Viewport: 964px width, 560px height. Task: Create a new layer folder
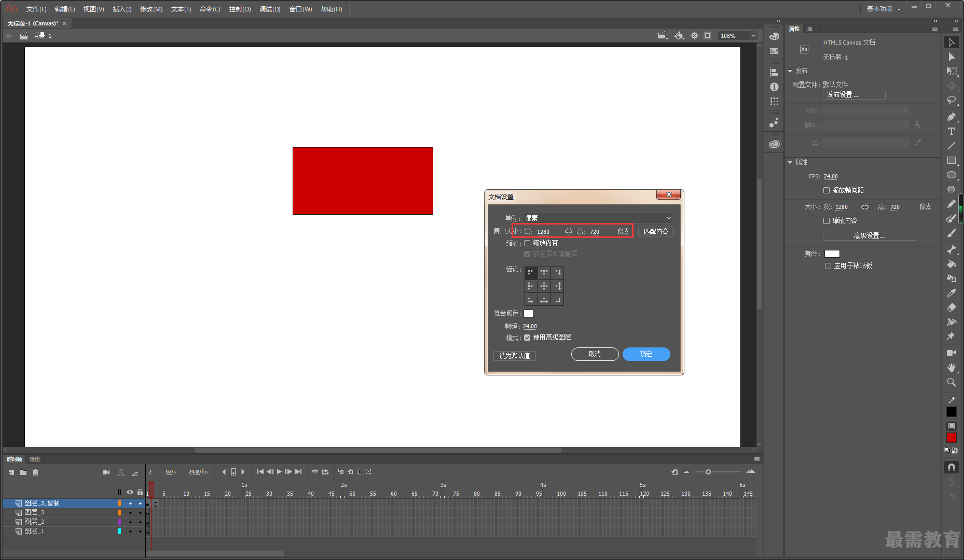coord(23,472)
